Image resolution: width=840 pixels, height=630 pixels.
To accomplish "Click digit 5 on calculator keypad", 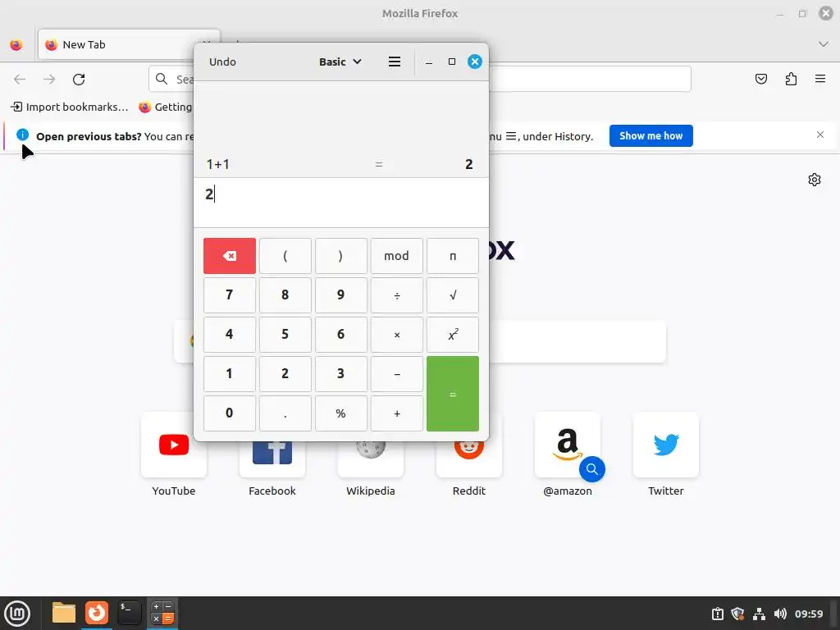I will [x=285, y=335].
